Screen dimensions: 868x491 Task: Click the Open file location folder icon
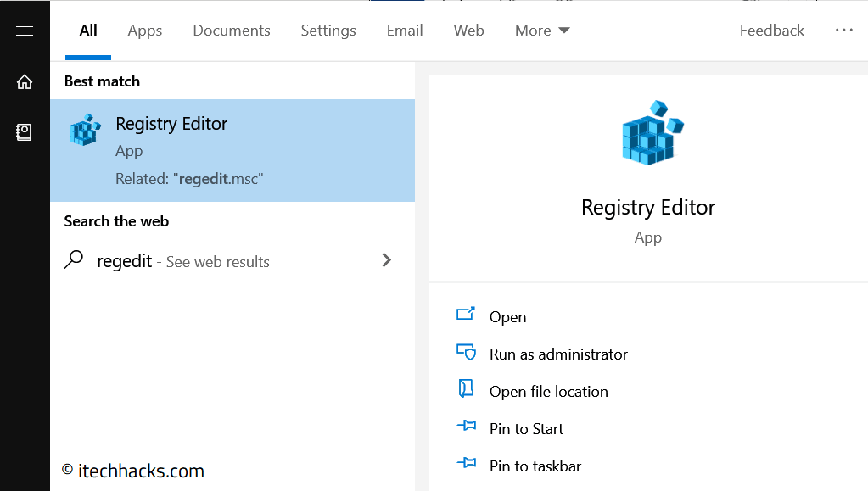click(x=466, y=389)
